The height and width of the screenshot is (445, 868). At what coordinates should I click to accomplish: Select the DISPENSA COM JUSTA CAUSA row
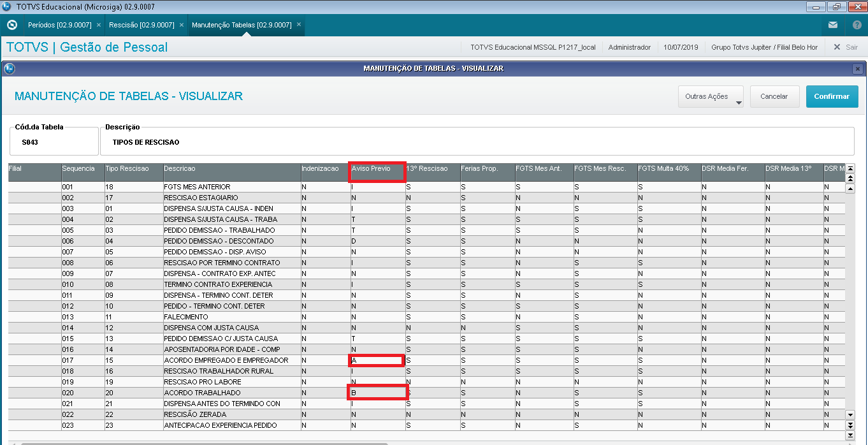tap(426, 328)
